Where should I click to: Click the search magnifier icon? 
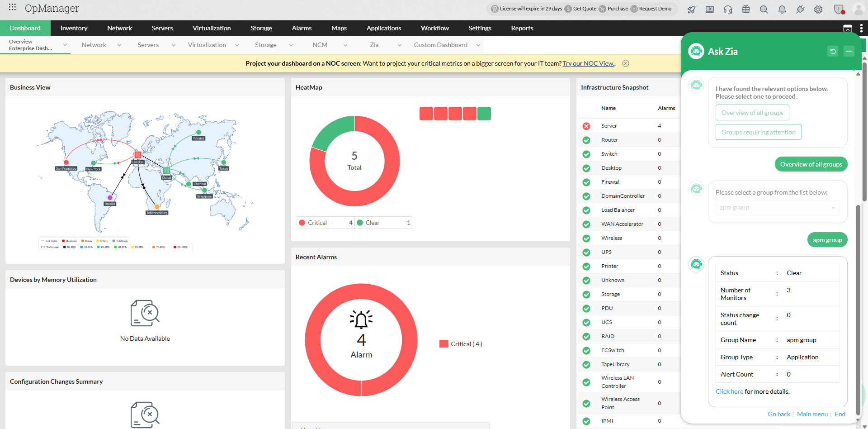click(x=764, y=9)
